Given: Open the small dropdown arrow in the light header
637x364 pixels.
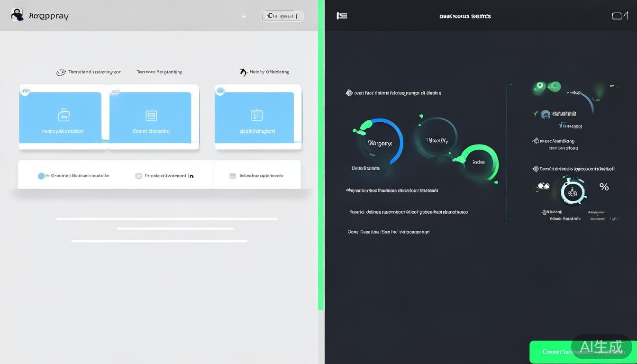Looking at the screenshot, I should coord(244,16).
